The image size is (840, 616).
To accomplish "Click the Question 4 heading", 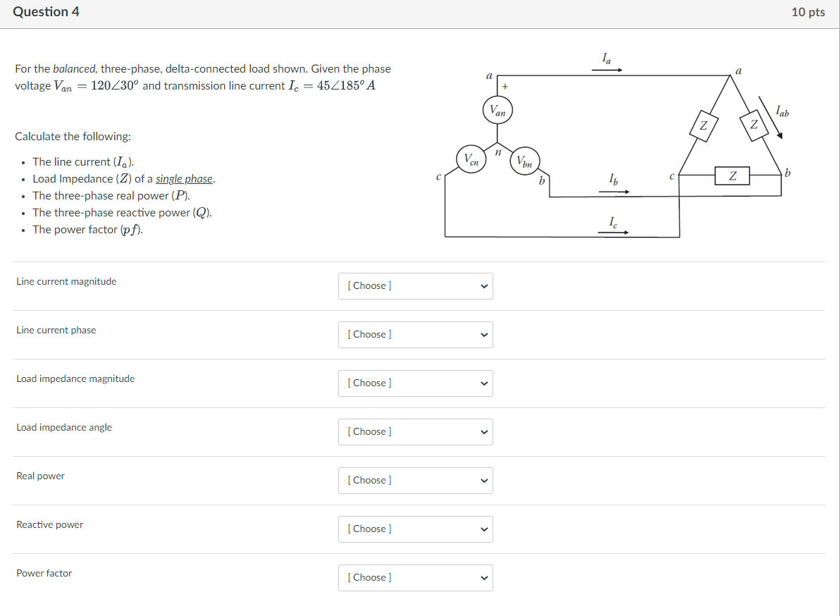I will (46, 11).
